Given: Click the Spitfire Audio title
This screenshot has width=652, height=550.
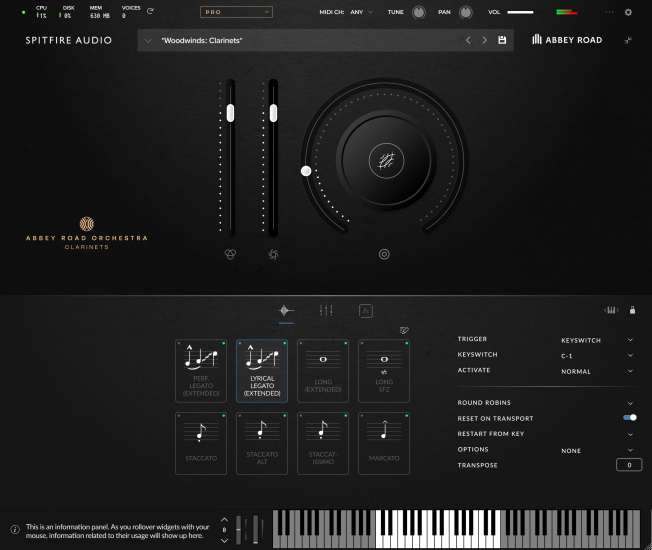Looking at the screenshot, I should pyautogui.click(x=69, y=40).
